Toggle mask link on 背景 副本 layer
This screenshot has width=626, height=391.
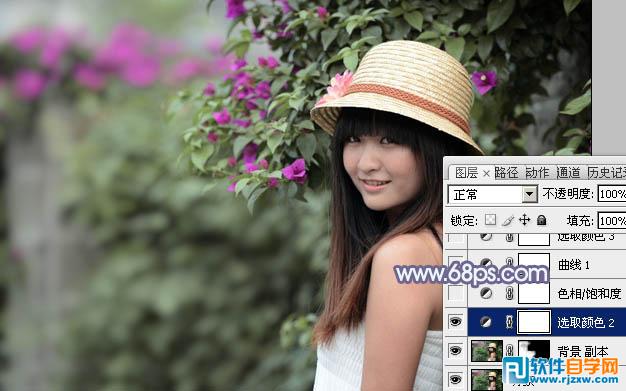pos(509,351)
